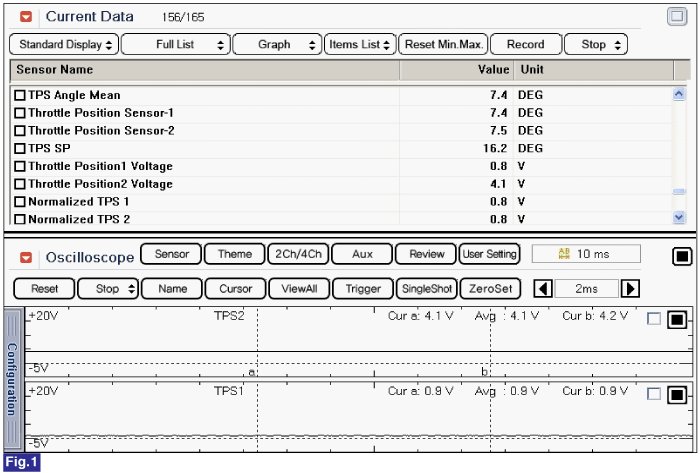Tick the Normalized TPS 1 checkbox
This screenshot has width=700, height=473.
click(x=20, y=202)
